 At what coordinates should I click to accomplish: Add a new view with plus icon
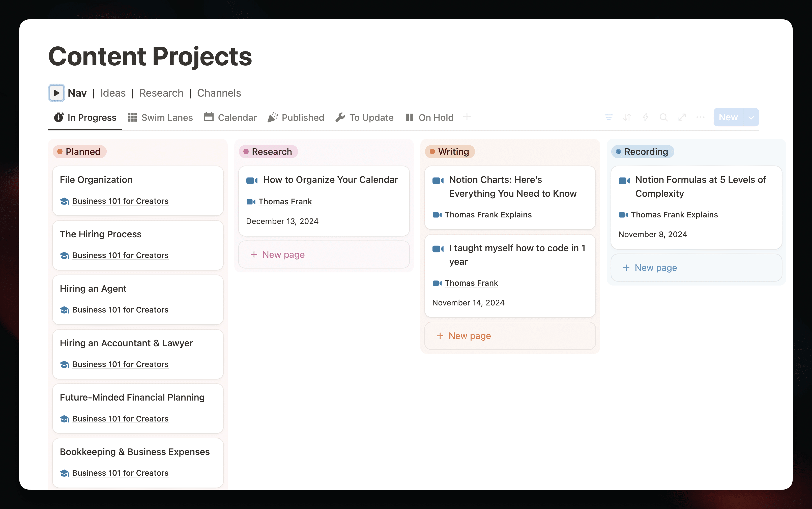(467, 117)
